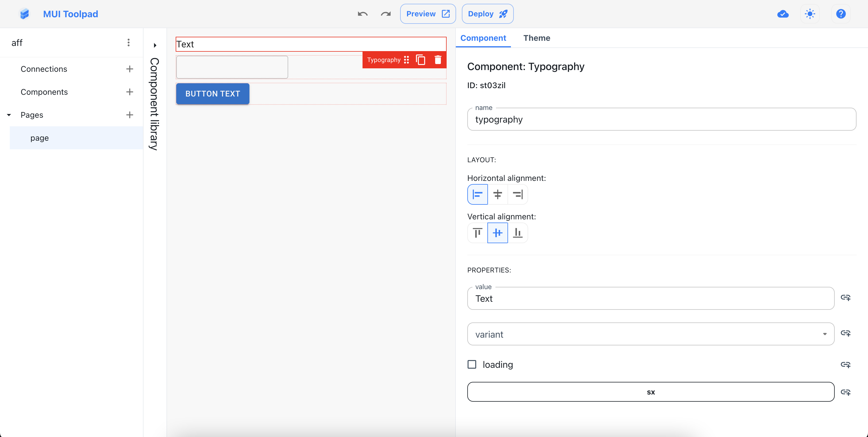Duplicate the Typography component
The image size is (868, 437).
[x=421, y=60]
